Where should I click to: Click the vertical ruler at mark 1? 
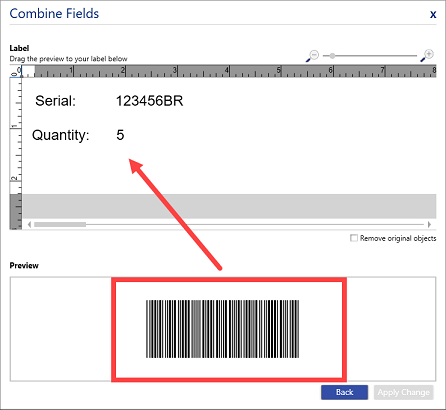[15, 127]
